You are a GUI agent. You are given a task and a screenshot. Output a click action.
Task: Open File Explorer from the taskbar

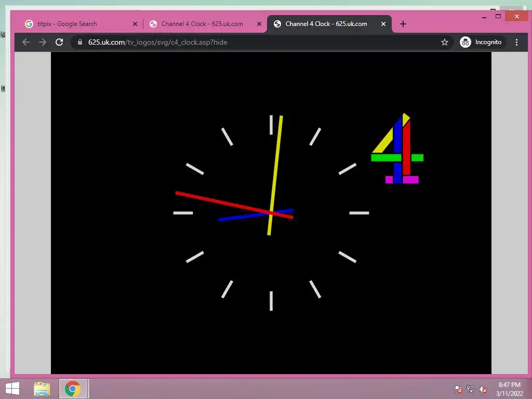tap(42, 389)
